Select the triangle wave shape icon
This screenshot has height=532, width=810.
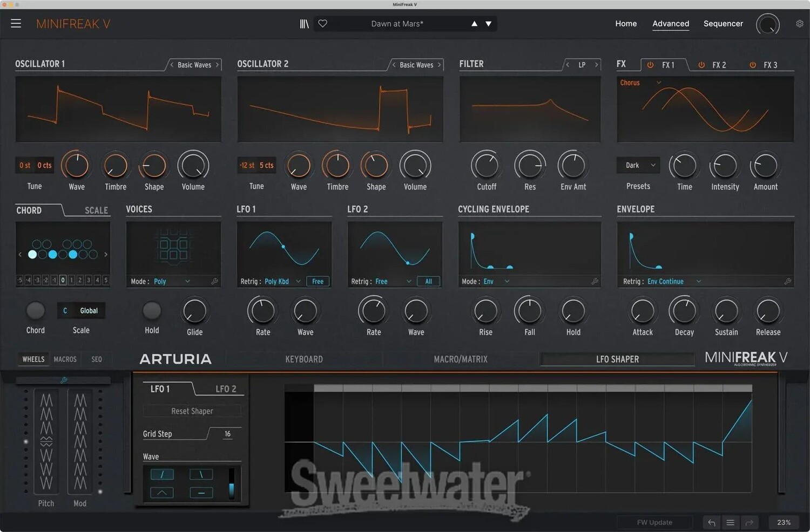click(162, 493)
